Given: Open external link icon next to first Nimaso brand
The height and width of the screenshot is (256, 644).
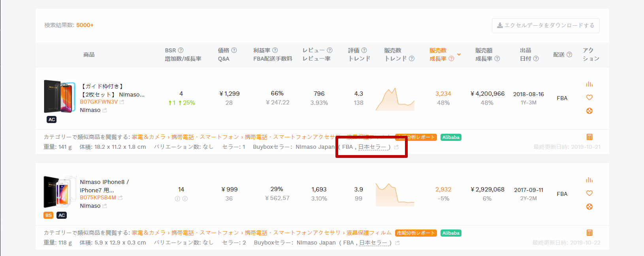Looking at the screenshot, I should pos(105,110).
